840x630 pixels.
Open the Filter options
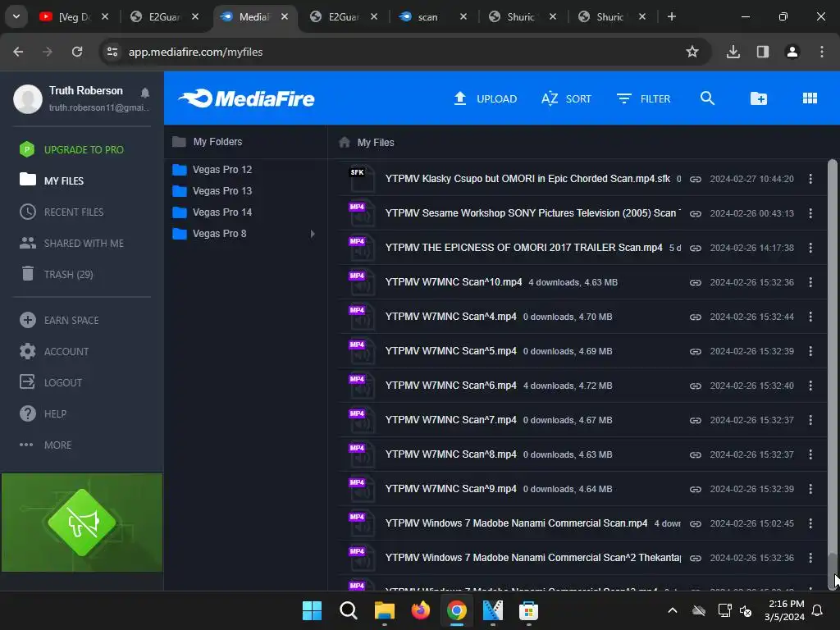[643, 98]
